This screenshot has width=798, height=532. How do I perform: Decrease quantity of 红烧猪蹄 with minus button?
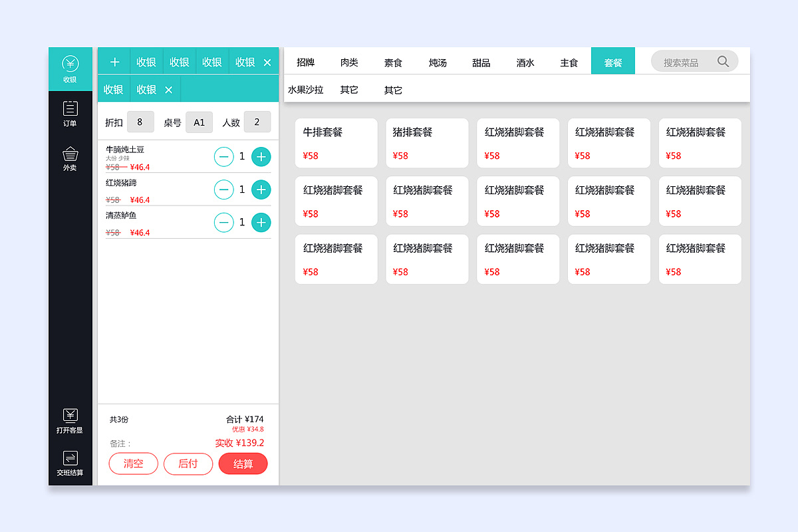(x=223, y=190)
